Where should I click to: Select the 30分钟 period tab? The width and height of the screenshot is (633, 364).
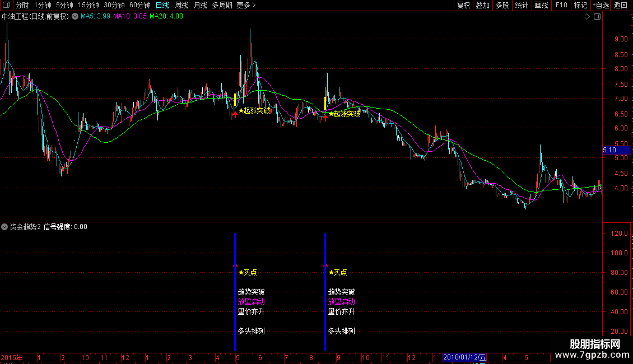tap(114, 5)
